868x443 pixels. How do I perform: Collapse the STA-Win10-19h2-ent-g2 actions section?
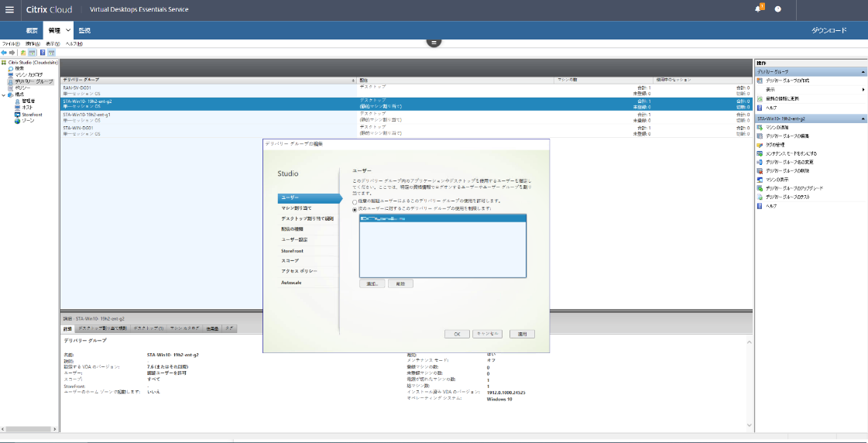click(x=863, y=119)
